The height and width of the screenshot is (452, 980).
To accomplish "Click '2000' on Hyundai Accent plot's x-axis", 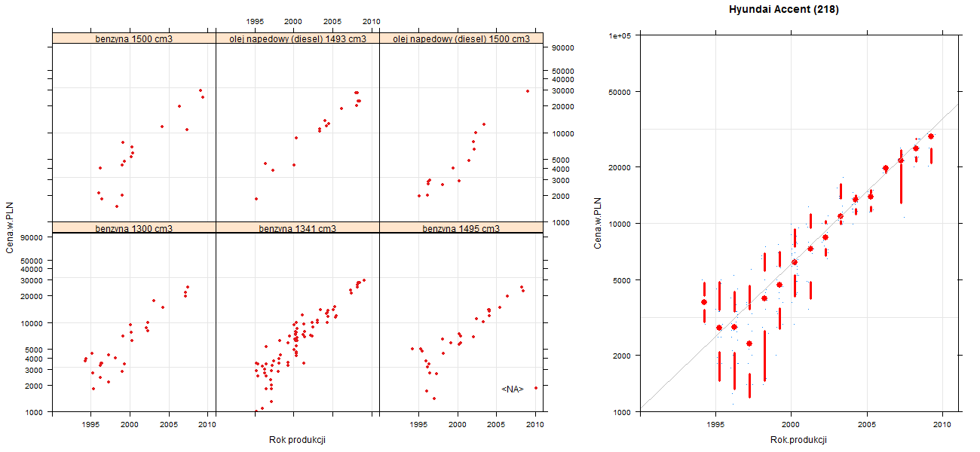I will coord(791,425).
